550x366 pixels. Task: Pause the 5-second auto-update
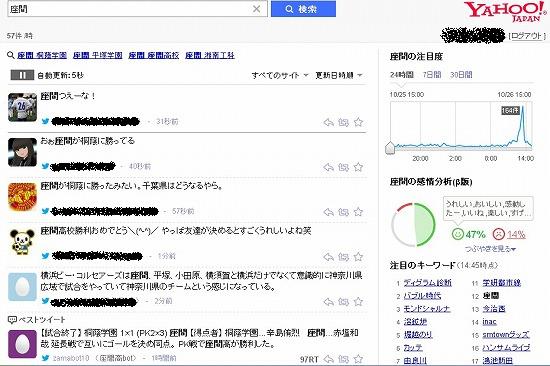(22, 75)
